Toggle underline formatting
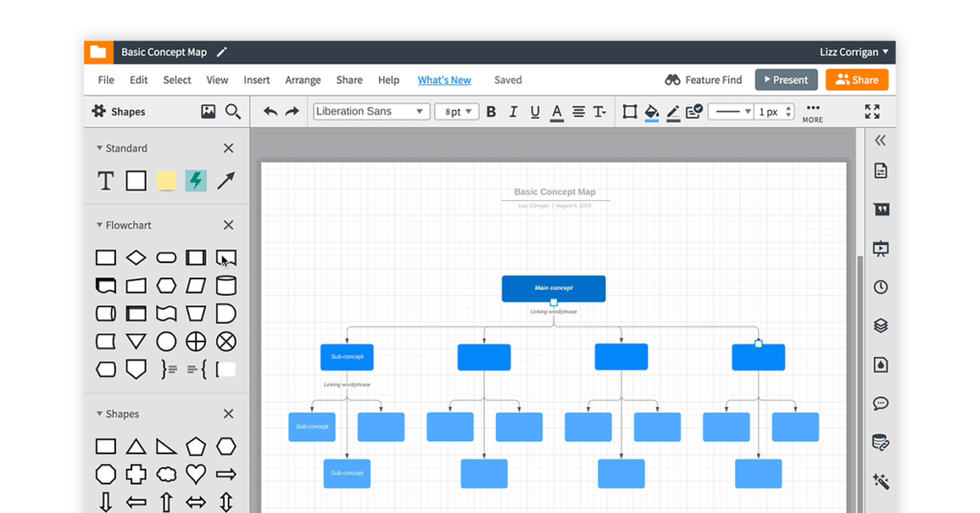This screenshot has width=980, height=513. pos(535,112)
